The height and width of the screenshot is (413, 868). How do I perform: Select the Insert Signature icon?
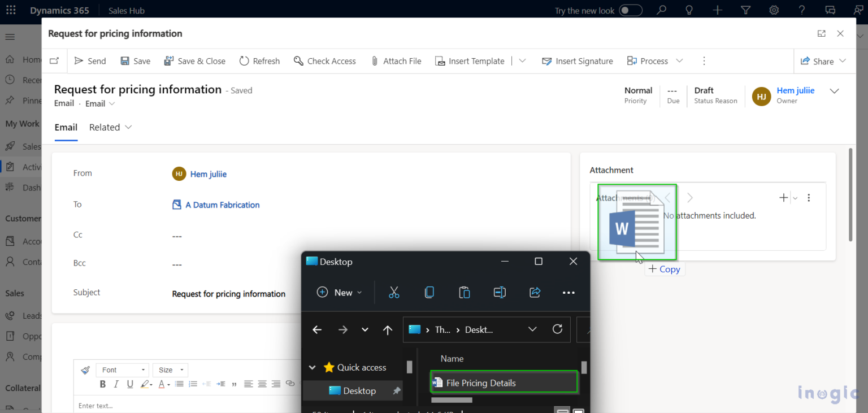click(546, 61)
